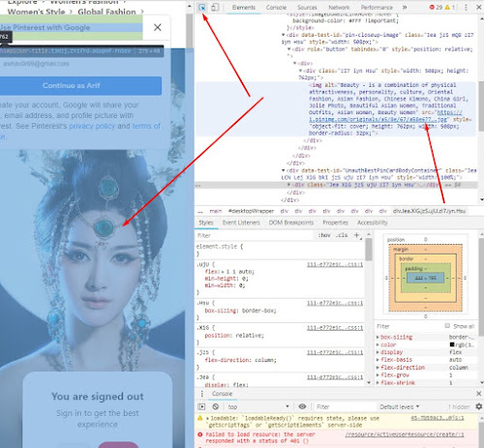Screen dimensions: 484x448
Task: Open the DevTools customize kebab menu
Action: [x=466, y=7]
